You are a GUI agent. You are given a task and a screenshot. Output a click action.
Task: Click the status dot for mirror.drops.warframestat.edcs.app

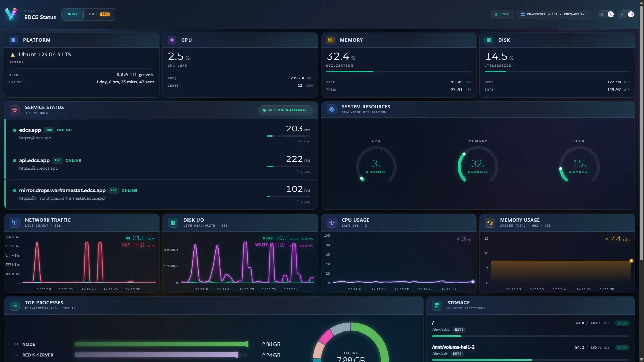(x=15, y=191)
